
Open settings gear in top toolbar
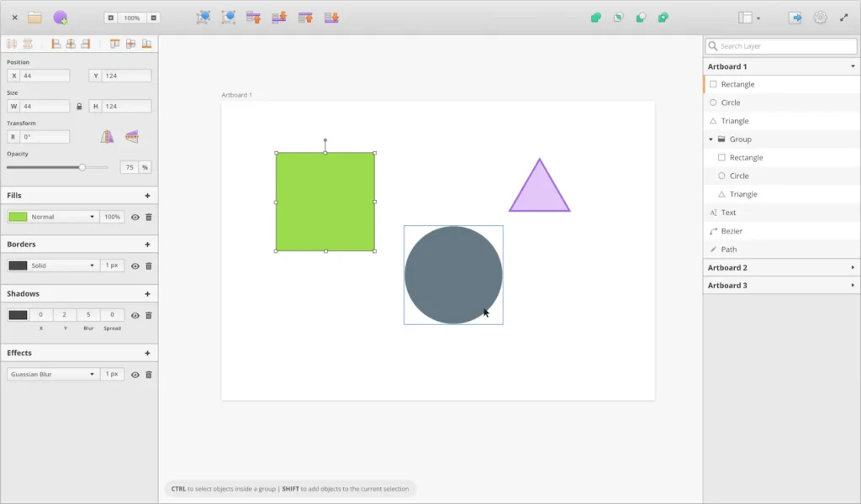click(820, 17)
